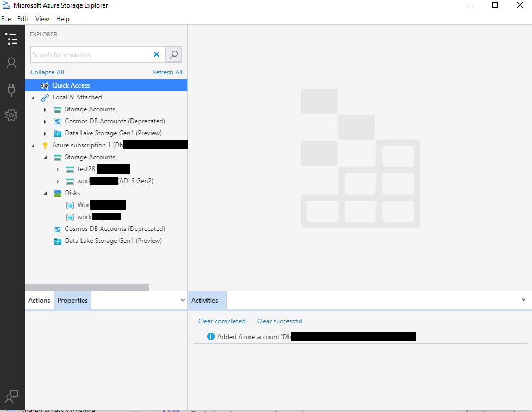Image resolution: width=532 pixels, height=412 pixels.
Task: Clear the search field with the X icon
Action: pyautogui.click(x=157, y=55)
